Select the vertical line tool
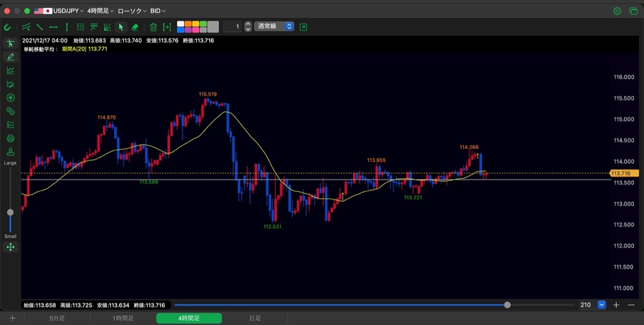Viewport: 644px width, 325px height. 67,27
